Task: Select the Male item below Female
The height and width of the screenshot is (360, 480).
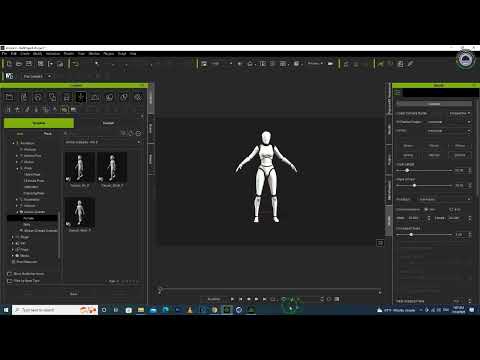Action: point(27,224)
